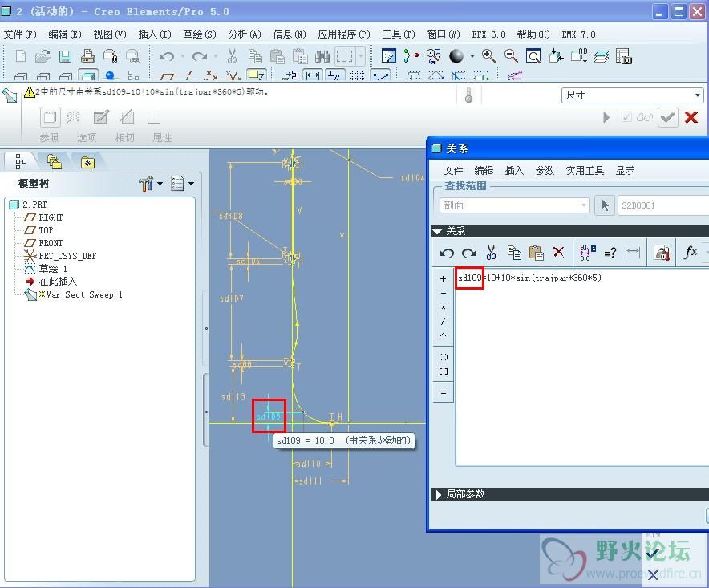Screen dimensions: 709x588
Task: Click the View manager table camera icon
Action: pyautogui.click(x=624, y=56)
